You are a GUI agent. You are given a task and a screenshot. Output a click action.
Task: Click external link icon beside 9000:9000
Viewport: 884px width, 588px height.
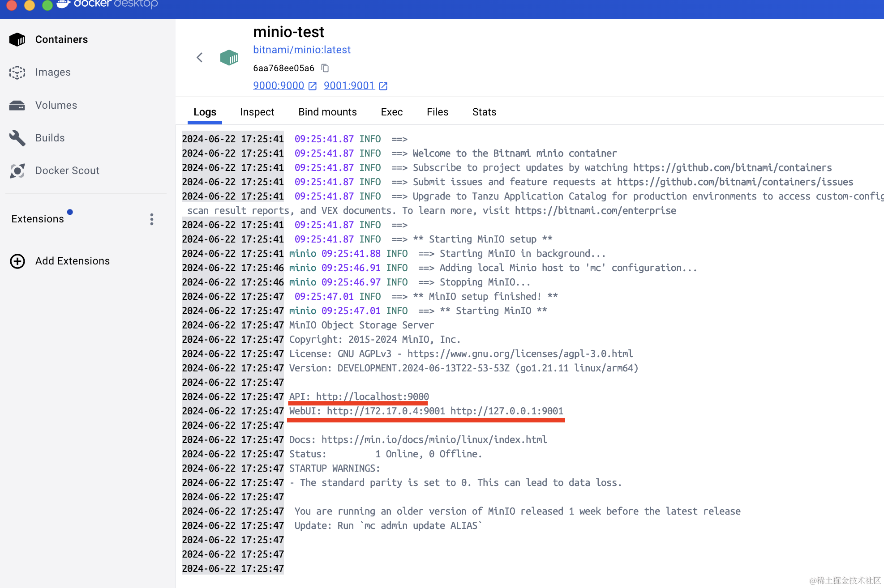coord(313,86)
